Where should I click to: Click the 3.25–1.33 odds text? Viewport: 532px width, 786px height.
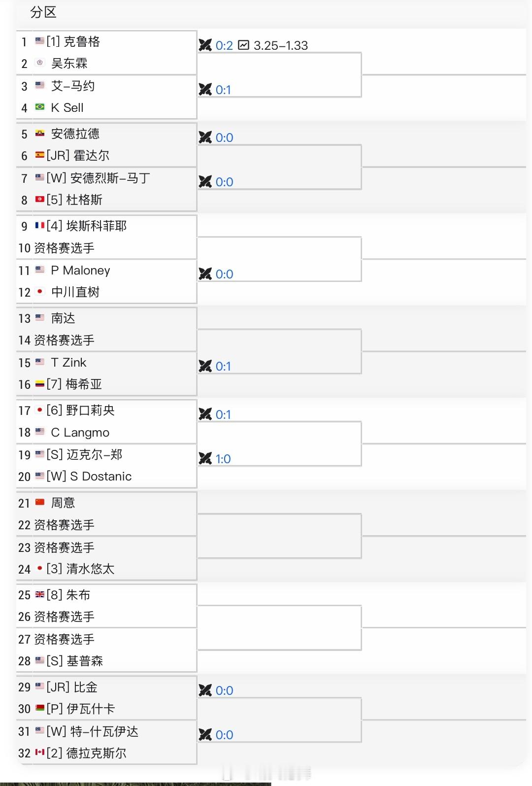point(281,45)
